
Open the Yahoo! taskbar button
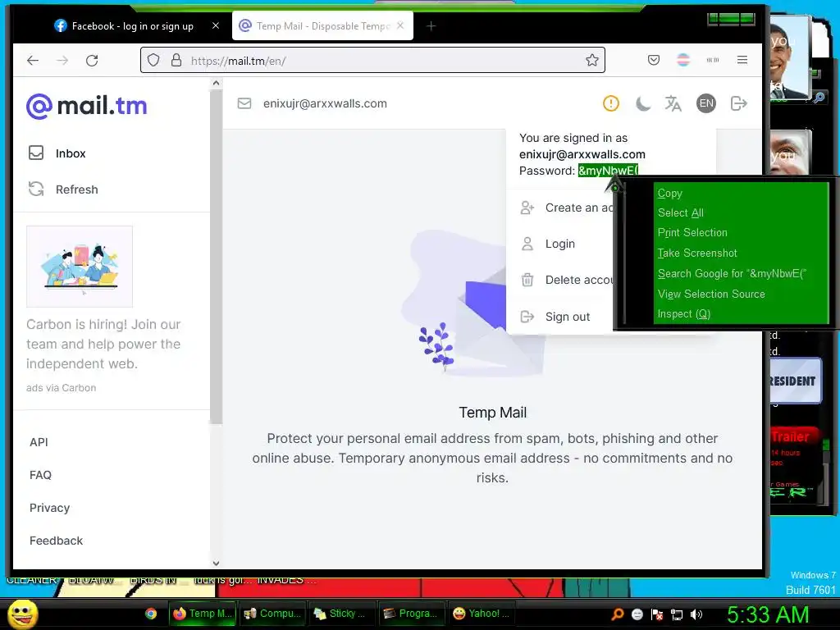pyautogui.click(x=481, y=614)
